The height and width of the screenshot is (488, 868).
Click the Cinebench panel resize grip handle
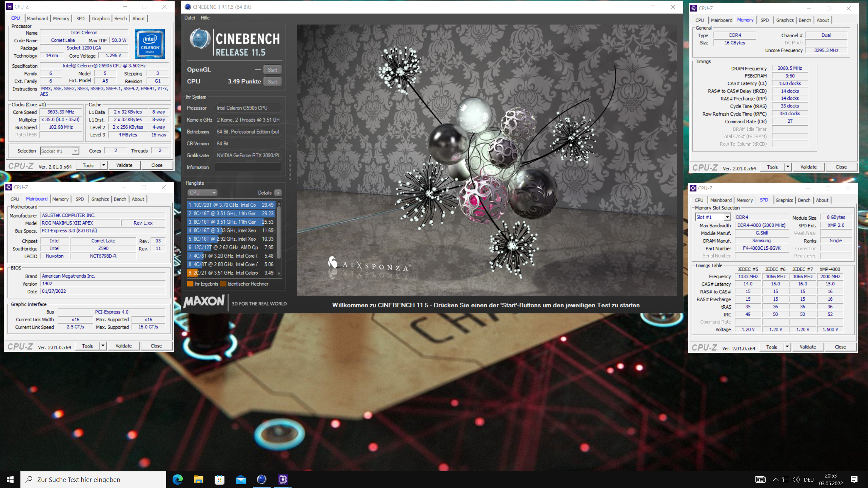(290, 167)
